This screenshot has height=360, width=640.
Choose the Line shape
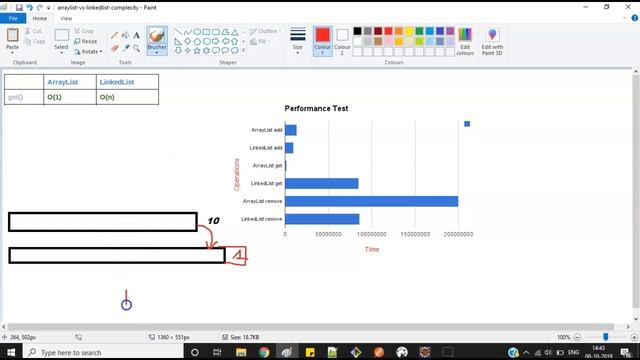point(178,32)
